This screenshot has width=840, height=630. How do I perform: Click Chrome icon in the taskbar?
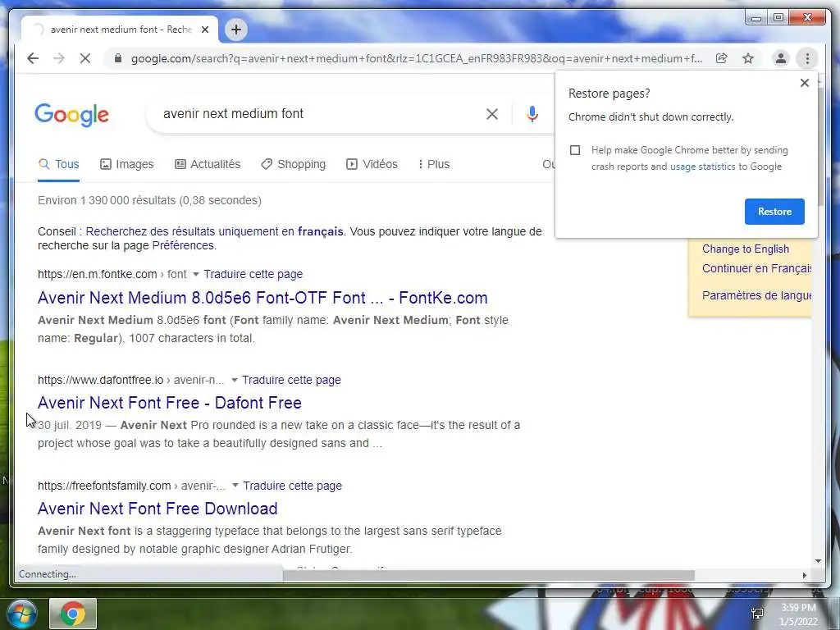[x=73, y=614]
